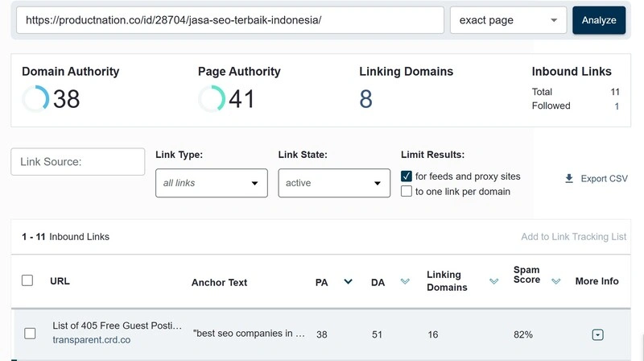This screenshot has height=361, width=644.
Task: Click the first row DA value 51
Action: 377,334
